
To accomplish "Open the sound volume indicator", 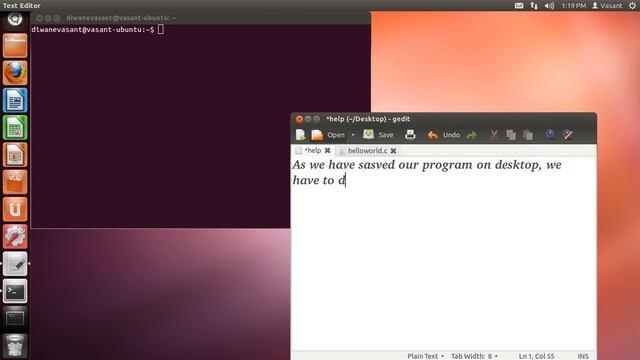I will 549,5.
